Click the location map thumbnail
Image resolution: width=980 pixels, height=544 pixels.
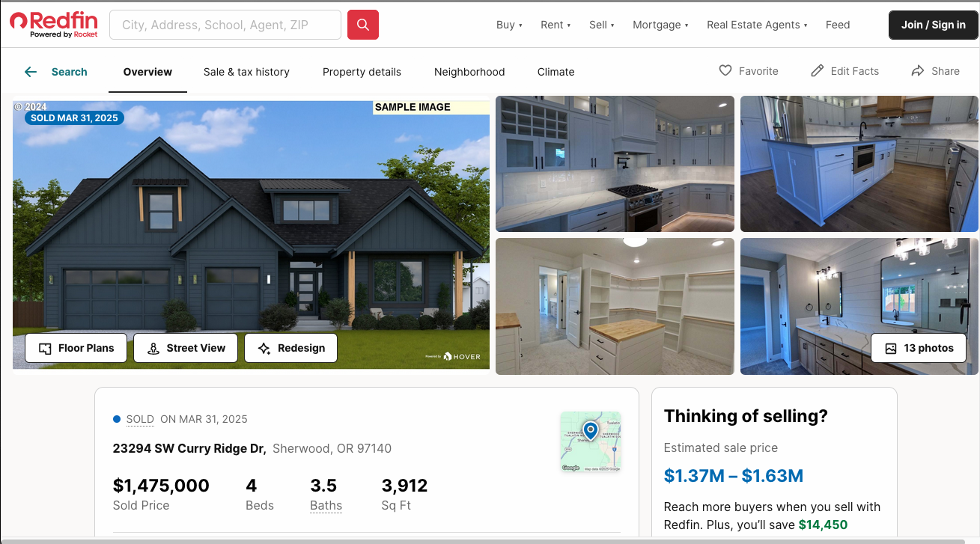point(591,441)
